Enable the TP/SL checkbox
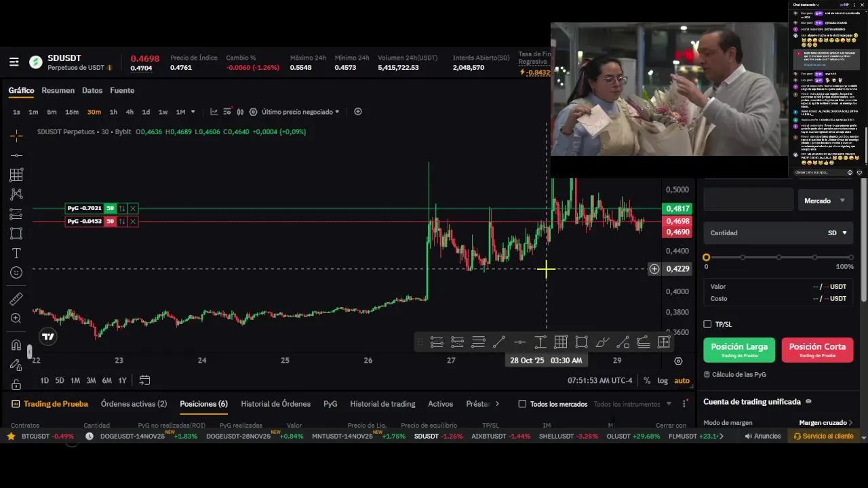 707,324
